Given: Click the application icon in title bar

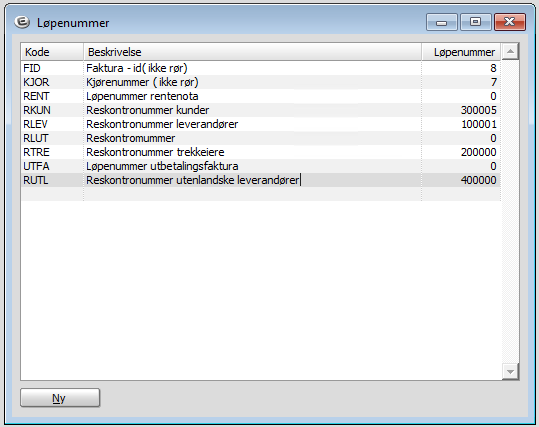Looking at the screenshot, I should click(x=22, y=22).
